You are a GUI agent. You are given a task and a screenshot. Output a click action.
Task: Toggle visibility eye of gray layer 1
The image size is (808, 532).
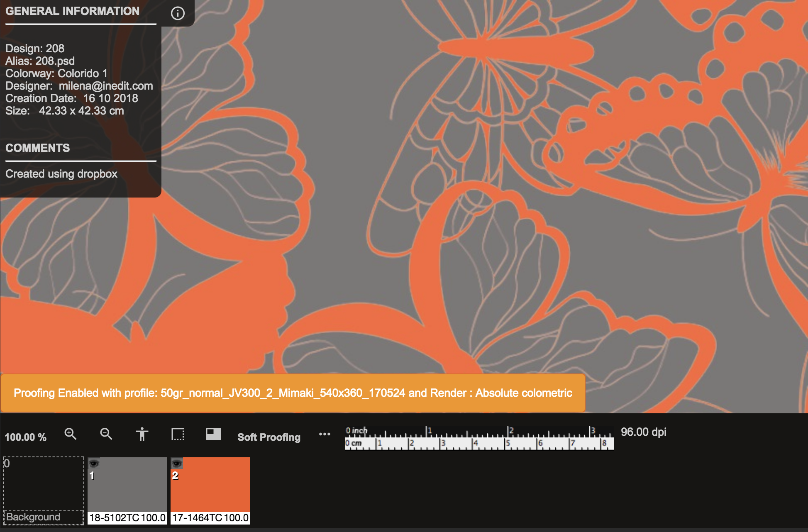tap(94, 464)
